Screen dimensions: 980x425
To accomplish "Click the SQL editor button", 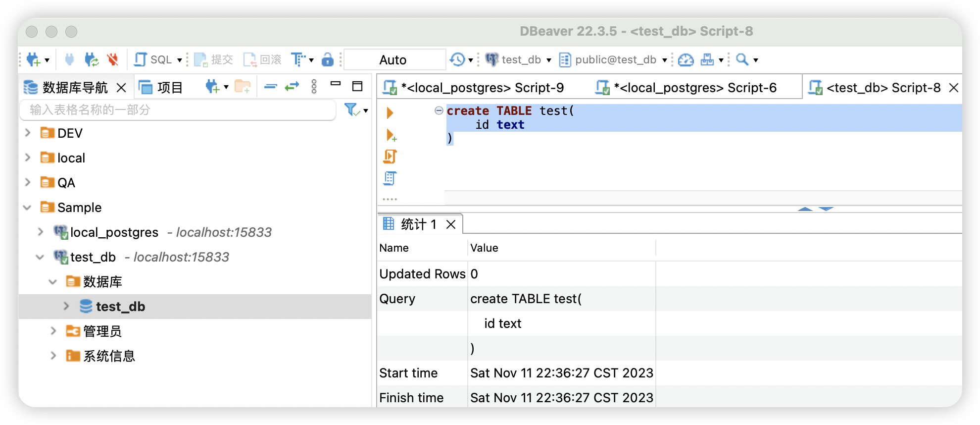I will tap(154, 60).
